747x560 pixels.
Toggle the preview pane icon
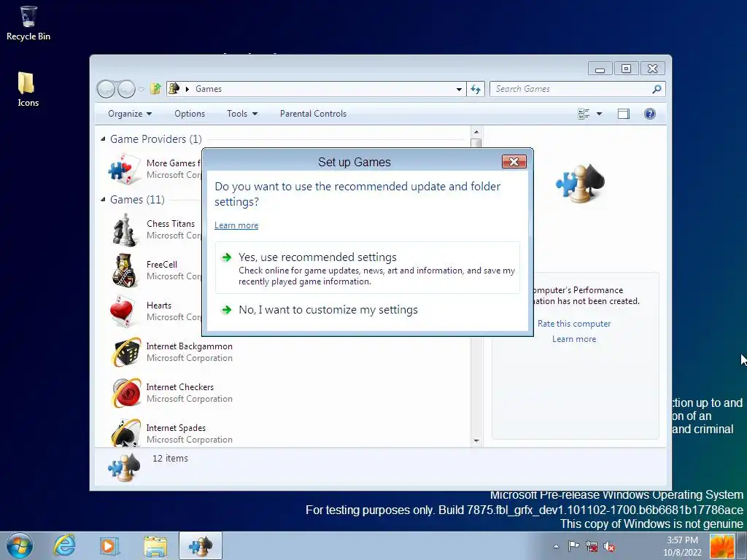623,114
